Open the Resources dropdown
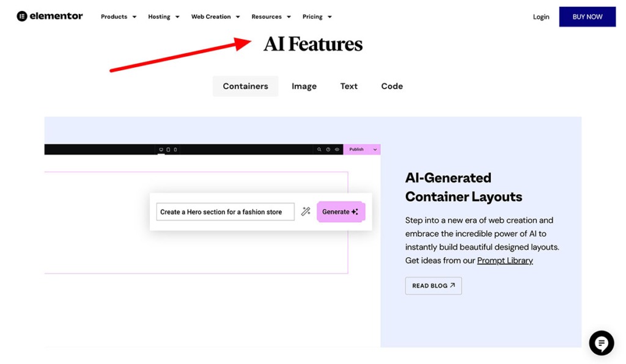This screenshot has width=626, height=364. [271, 16]
